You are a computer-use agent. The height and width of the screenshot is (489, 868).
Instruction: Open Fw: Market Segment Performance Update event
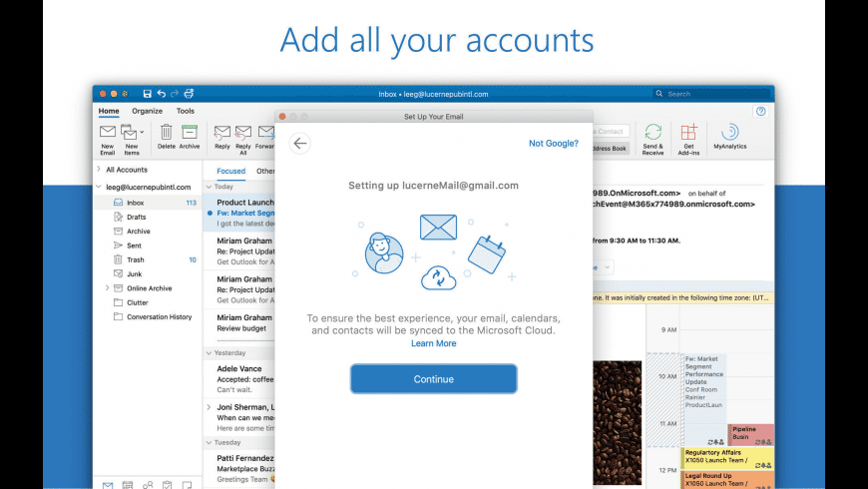(x=703, y=399)
